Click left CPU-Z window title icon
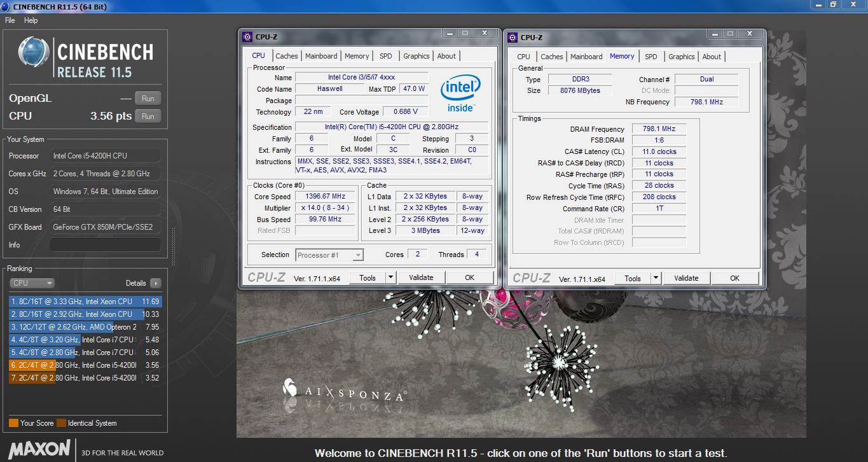This screenshot has height=462, width=868. click(248, 37)
